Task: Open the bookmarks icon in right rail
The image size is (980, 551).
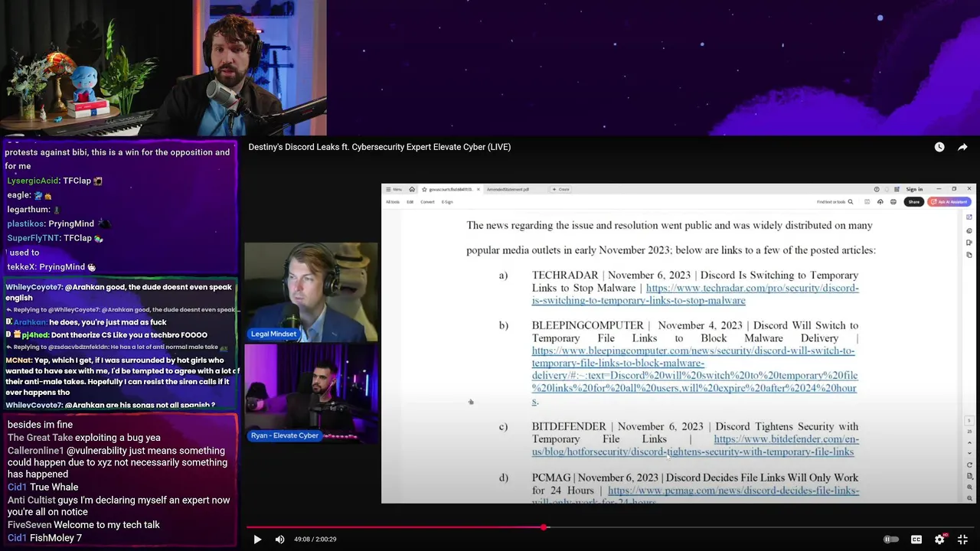Action: (969, 243)
